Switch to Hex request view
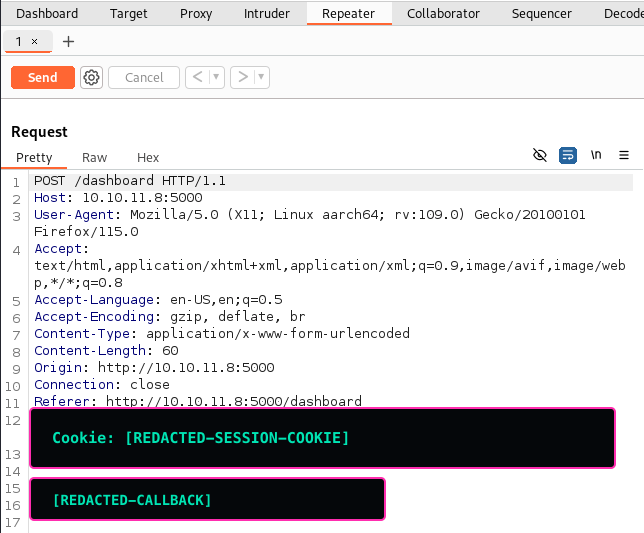Screen dimensions: 644x533 click(148, 158)
